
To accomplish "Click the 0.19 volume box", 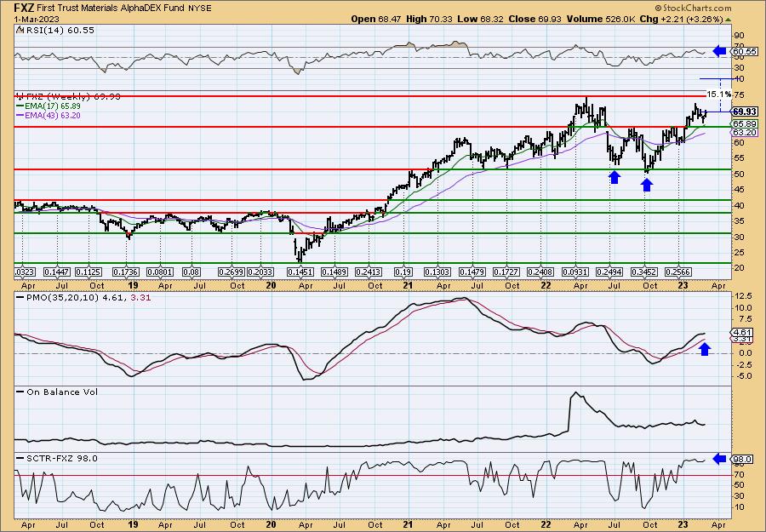I will click(x=403, y=272).
